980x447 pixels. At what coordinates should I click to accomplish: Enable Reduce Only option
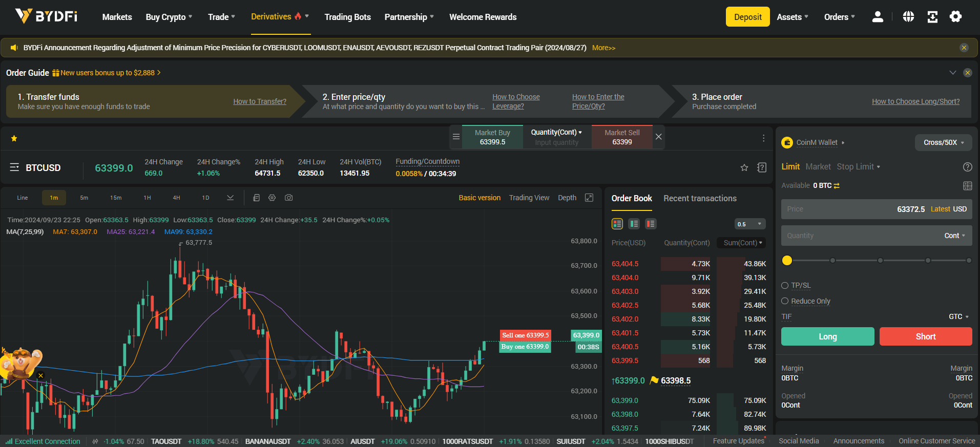785,301
